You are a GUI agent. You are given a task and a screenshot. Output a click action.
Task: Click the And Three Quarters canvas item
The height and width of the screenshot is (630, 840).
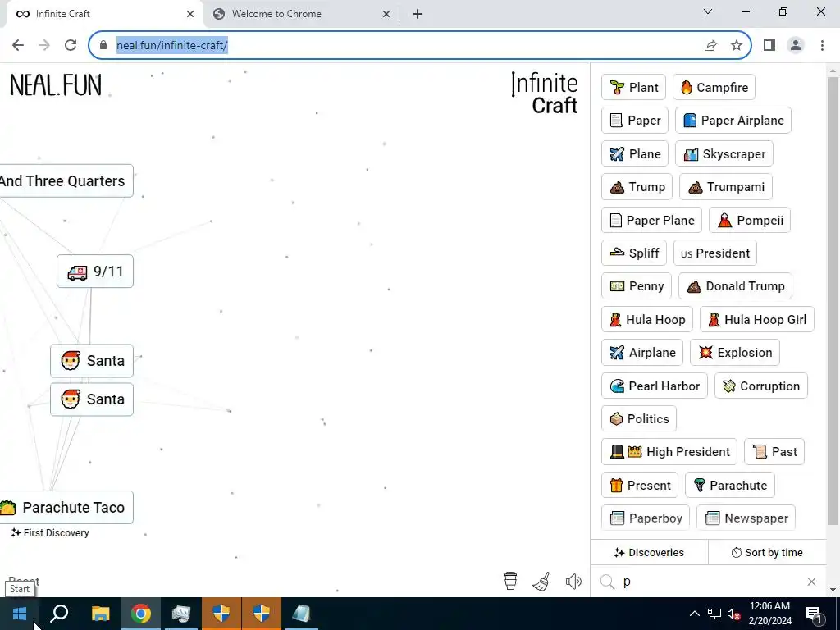[66, 181]
